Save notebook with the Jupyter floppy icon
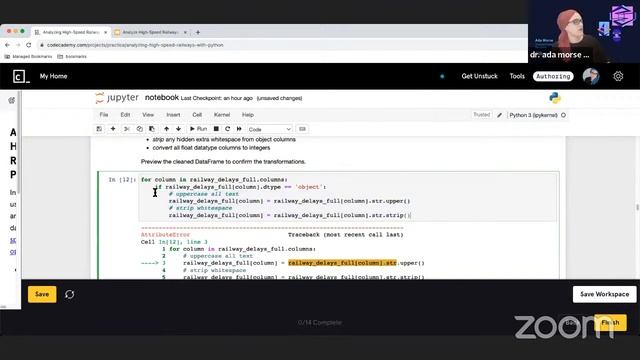 [99, 129]
